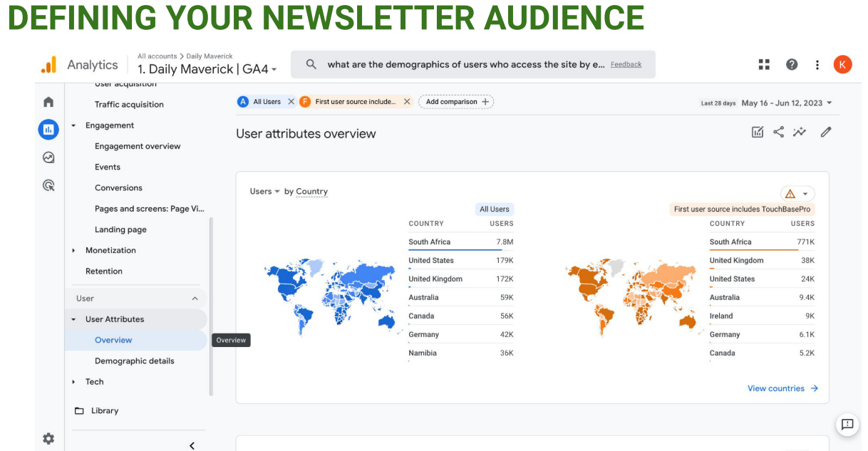Expand the Tech section

73,382
